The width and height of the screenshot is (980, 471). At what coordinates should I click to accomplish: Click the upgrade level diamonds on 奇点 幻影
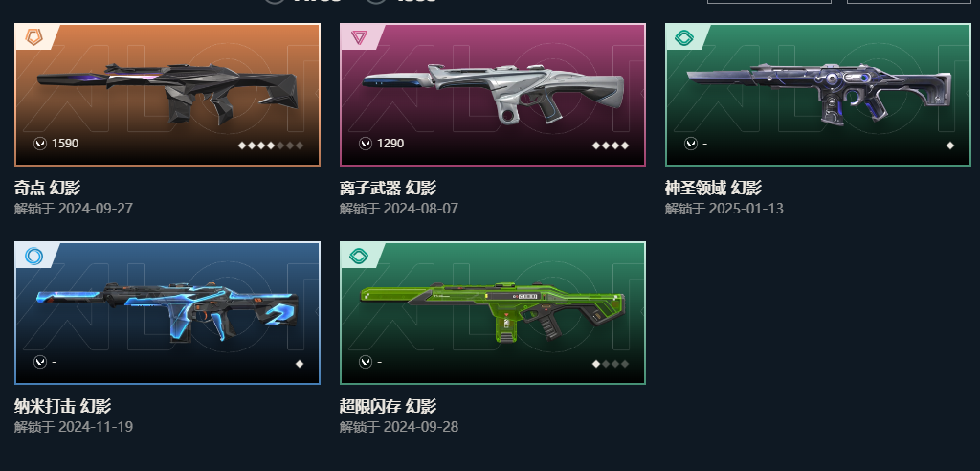[271, 146]
